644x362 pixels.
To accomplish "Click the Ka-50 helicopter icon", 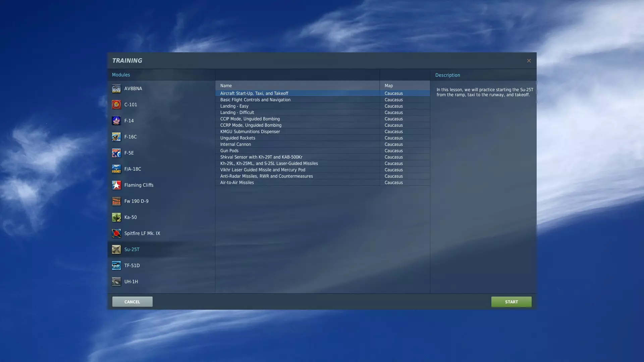I will pos(116,218).
